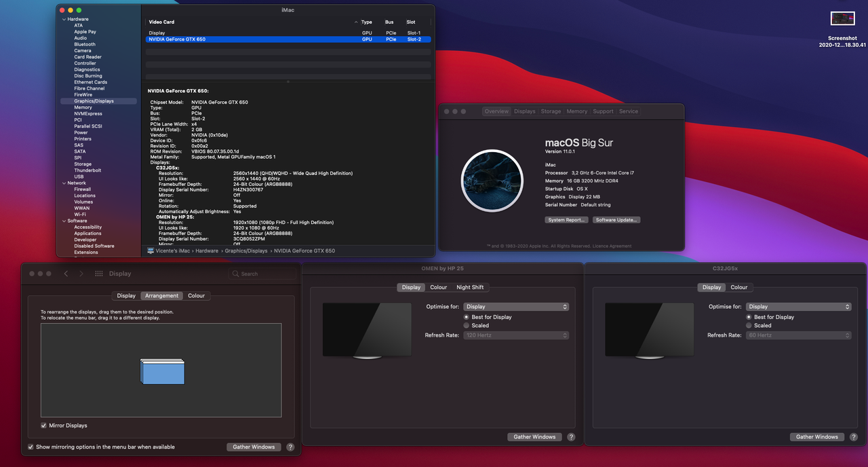Click the Vicente's iMac computer icon in path bar
Screen dimensions: 868x467
tap(151, 250)
